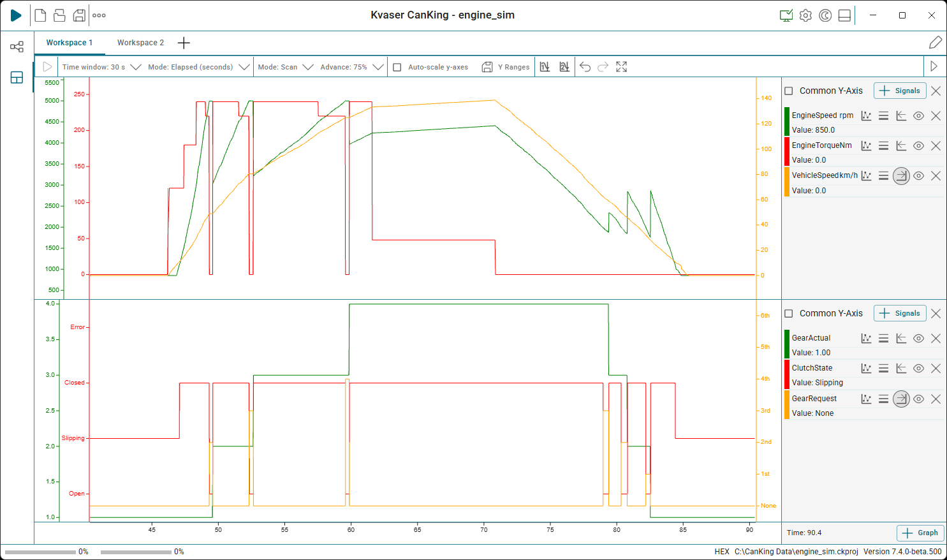Open line weight options for EngineTorqueNm
Viewport: 947px width, 560px height.
(883, 145)
